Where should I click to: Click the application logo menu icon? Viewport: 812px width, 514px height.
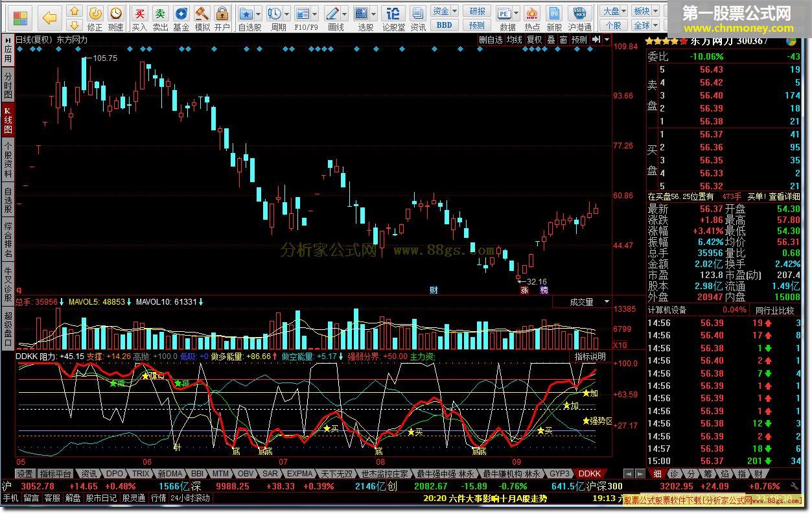point(21,18)
